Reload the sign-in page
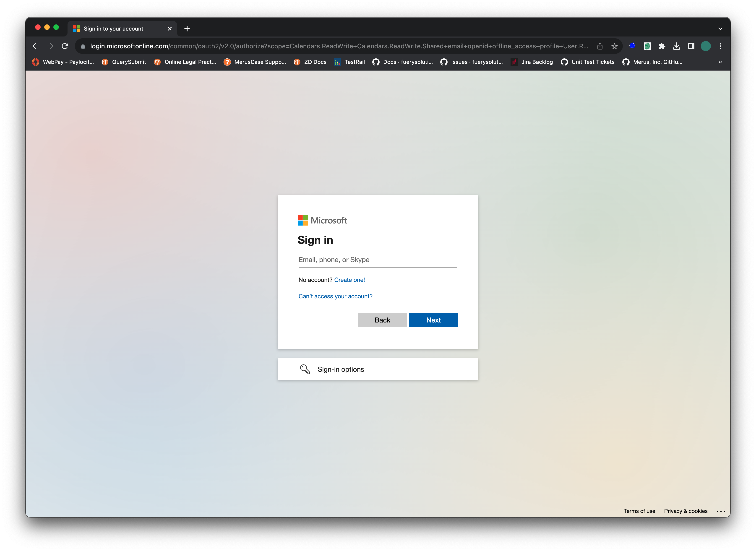 pyautogui.click(x=65, y=46)
